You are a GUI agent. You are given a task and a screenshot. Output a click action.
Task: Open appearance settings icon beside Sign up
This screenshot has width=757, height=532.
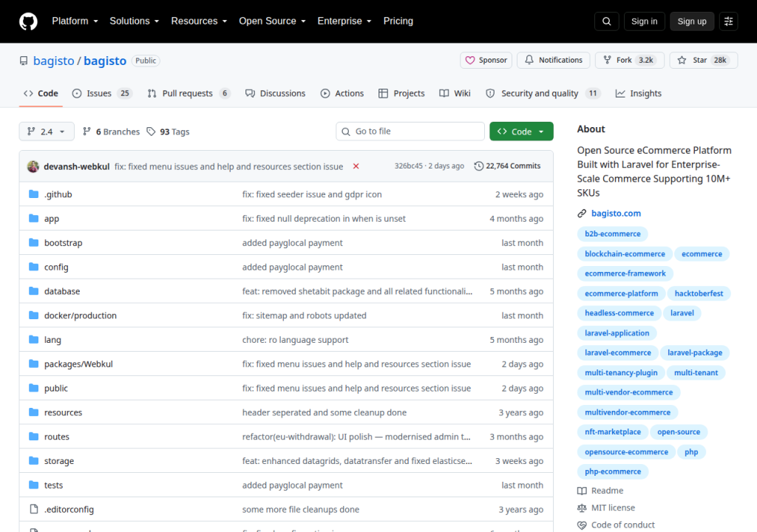pos(728,21)
